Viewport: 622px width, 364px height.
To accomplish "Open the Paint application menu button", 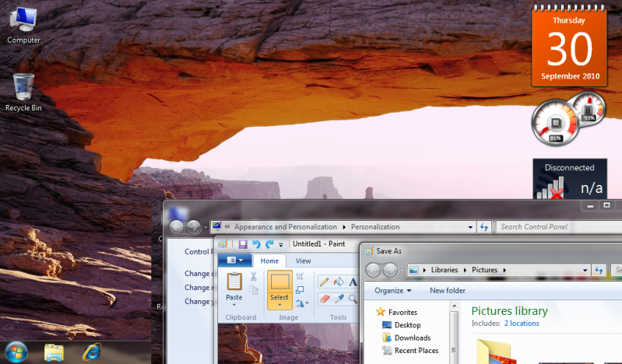I will (x=234, y=261).
